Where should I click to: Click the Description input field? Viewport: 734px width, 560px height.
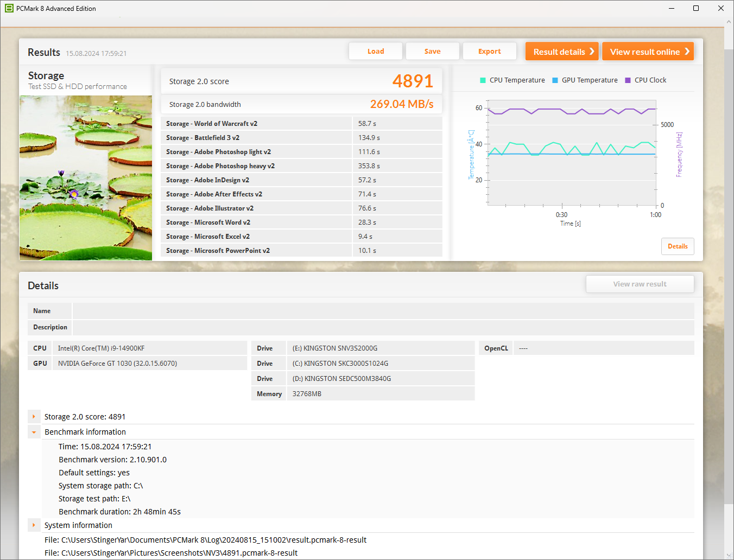coord(383,327)
